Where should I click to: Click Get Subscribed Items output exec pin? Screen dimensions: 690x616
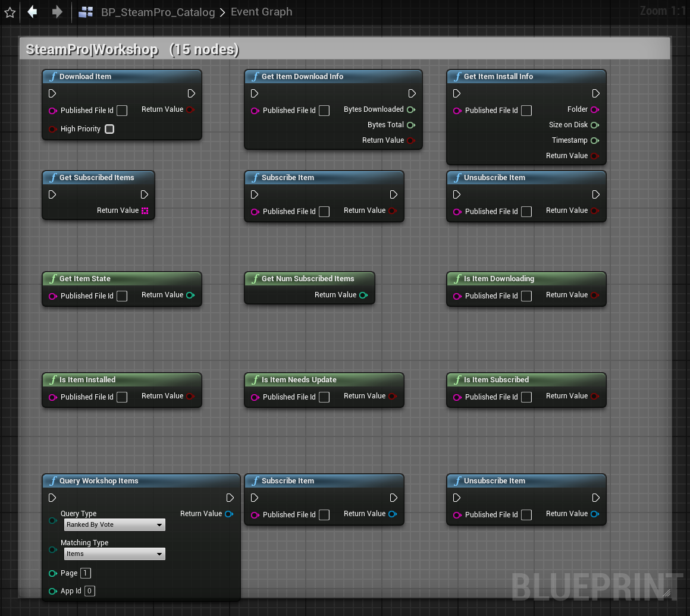145,194
